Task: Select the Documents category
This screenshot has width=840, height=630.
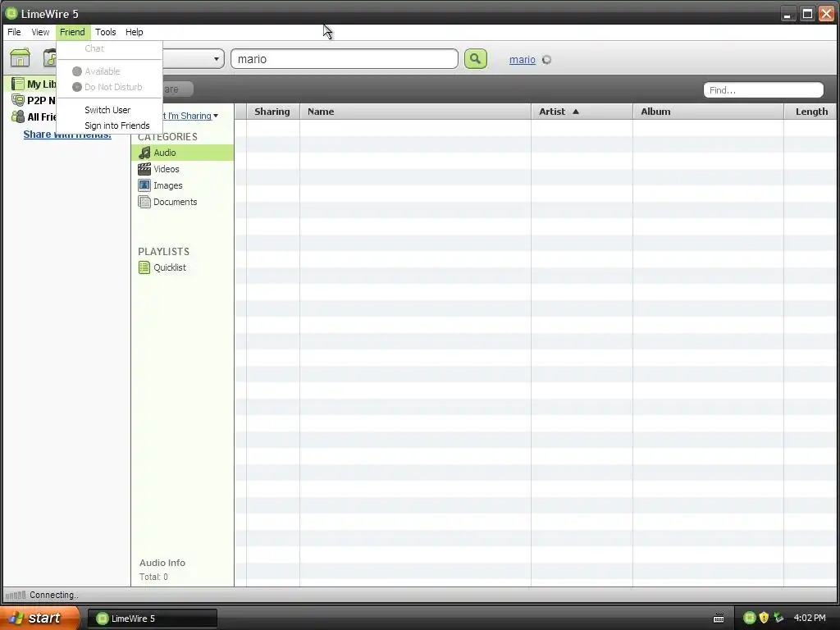Action: pos(182,202)
